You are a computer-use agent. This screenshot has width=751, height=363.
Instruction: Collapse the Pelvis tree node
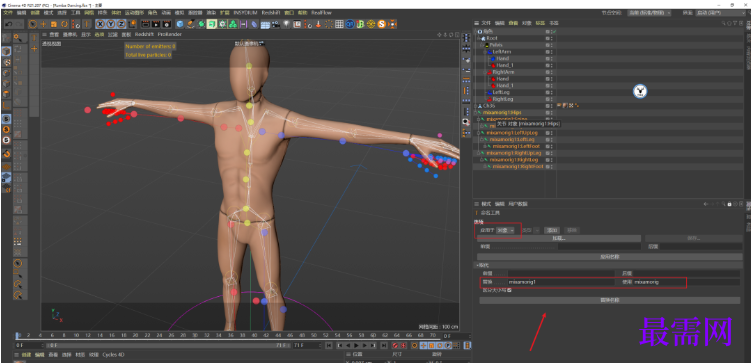click(482, 45)
